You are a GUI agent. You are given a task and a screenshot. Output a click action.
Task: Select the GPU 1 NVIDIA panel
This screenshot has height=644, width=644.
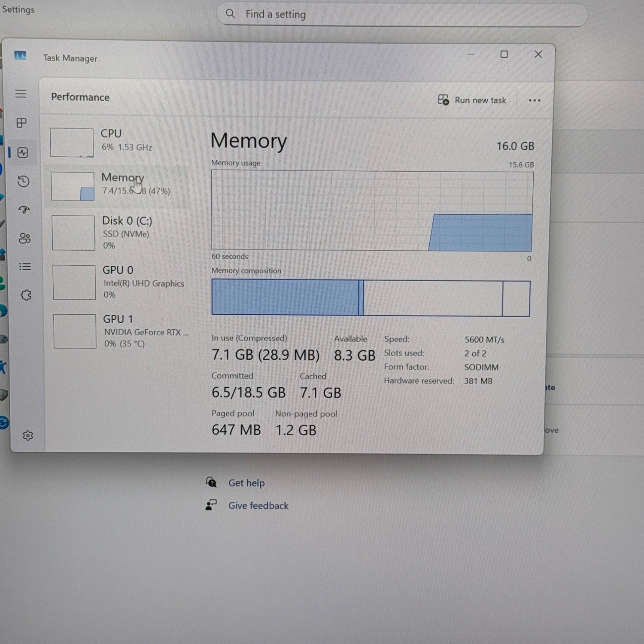[x=120, y=331]
